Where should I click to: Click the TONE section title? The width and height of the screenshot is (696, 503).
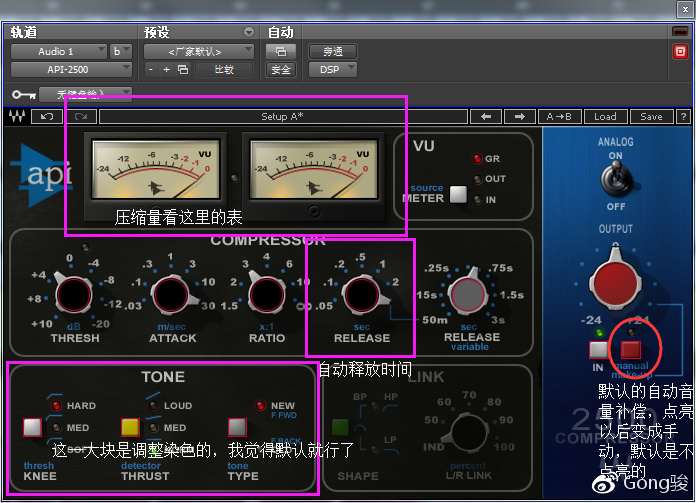(163, 377)
